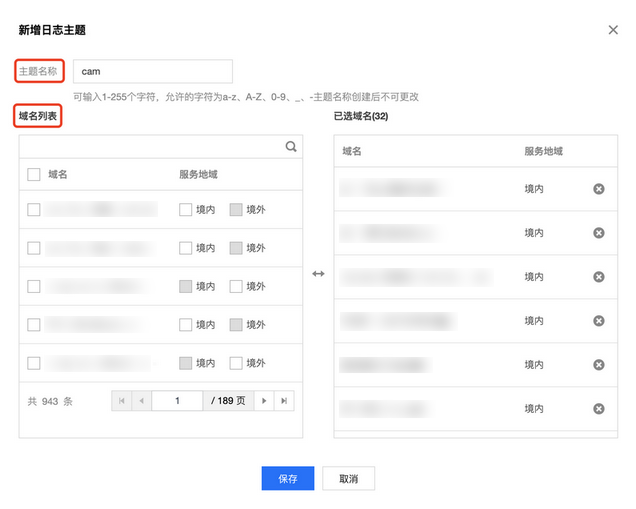Image resolution: width=636 pixels, height=509 pixels.
Task: Go to first page of domain list
Action: [x=123, y=401]
